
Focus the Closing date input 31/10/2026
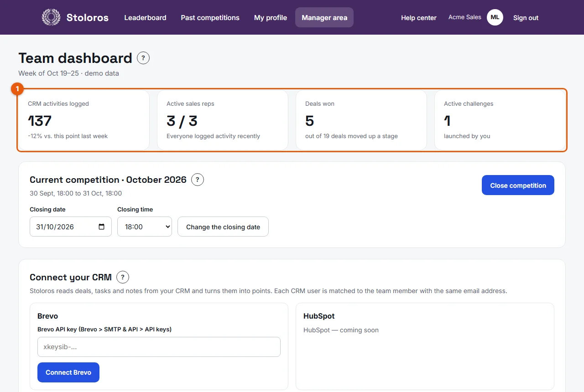(71, 227)
